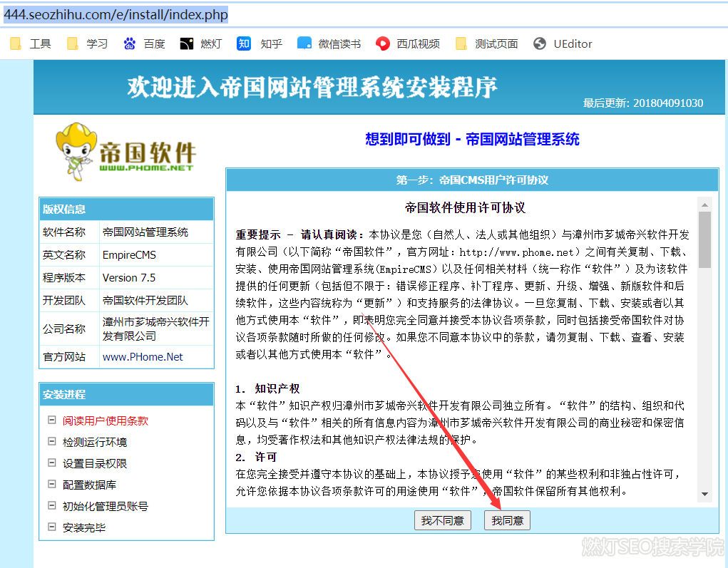Select the 初始化管理员账号 step text
This screenshot has height=568, width=728.
pos(106,506)
